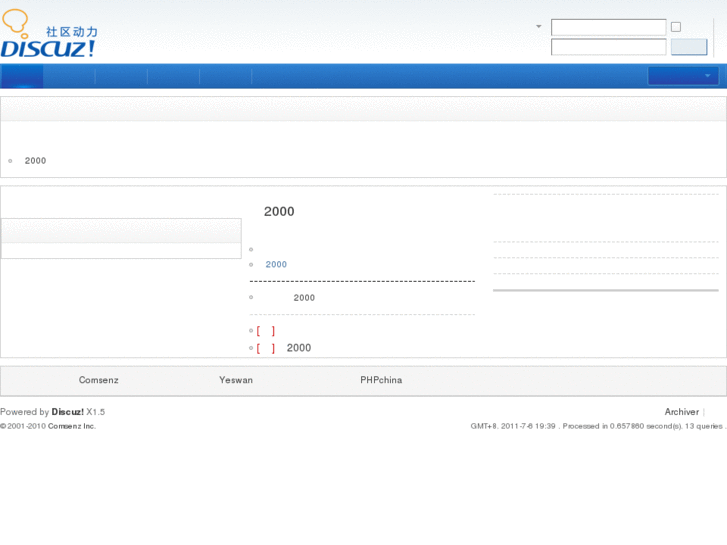727x545 pixels.
Task: Click the blank button beside the lower login field
Action: [x=689, y=47]
